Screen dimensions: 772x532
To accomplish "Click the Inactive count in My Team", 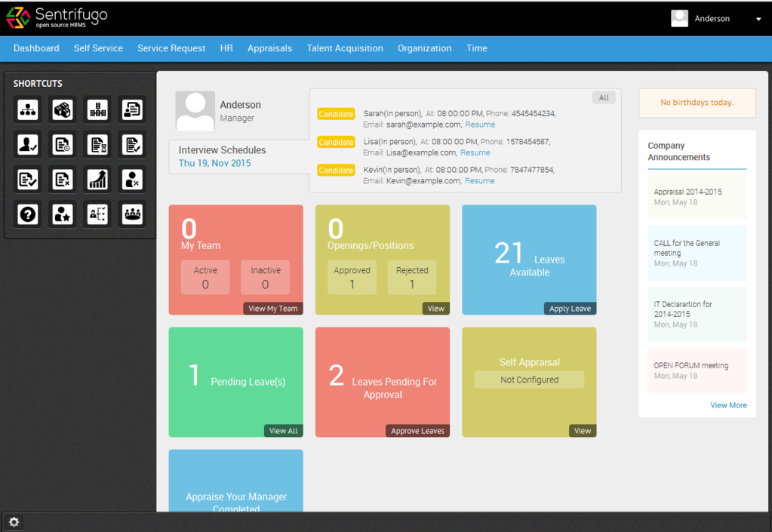I will coord(266,278).
